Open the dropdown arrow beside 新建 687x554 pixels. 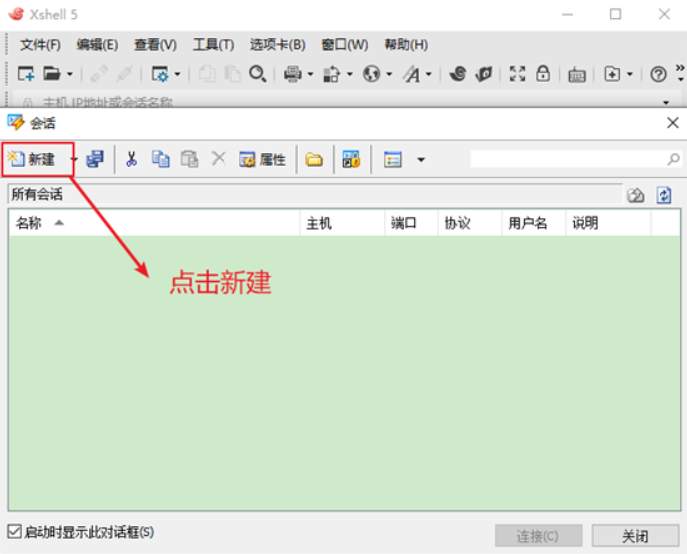click(x=73, y=160)
